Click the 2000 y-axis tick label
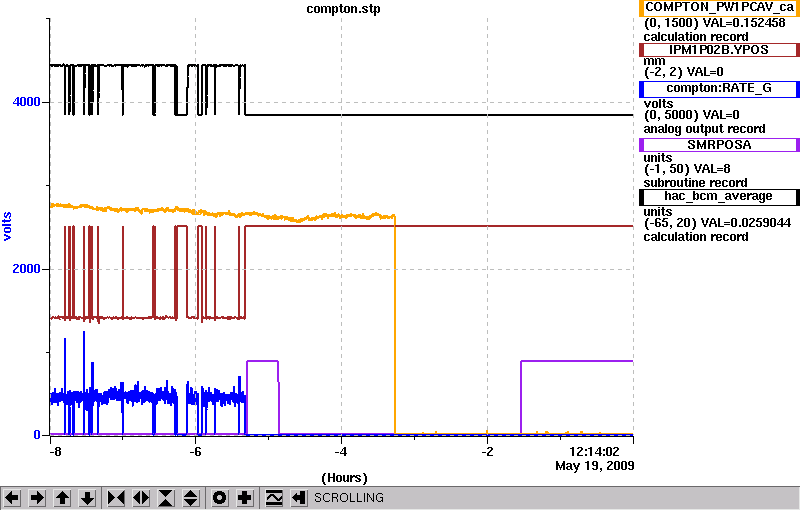 26,269
